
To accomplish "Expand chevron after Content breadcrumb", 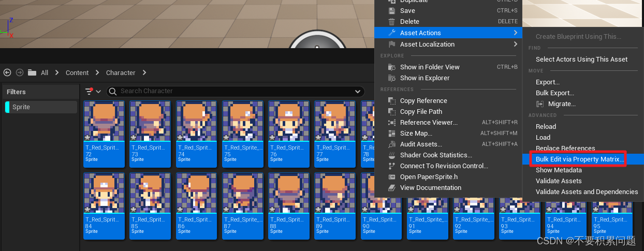I will 97,72.
